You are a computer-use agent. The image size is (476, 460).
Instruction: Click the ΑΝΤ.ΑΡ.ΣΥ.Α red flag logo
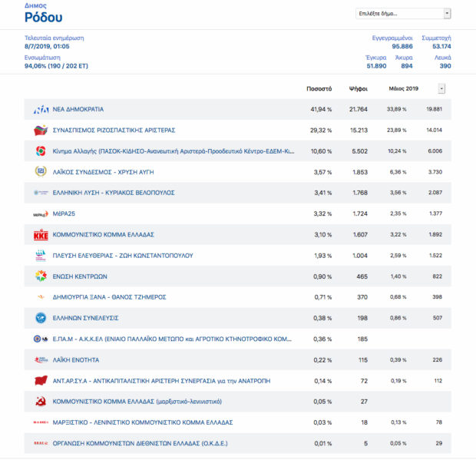click(41, 380)
